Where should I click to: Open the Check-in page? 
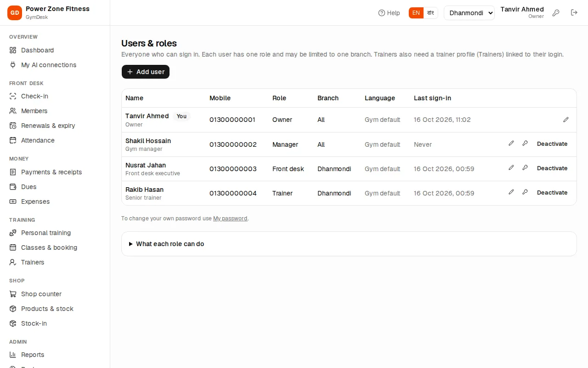[x=55, y=96]
